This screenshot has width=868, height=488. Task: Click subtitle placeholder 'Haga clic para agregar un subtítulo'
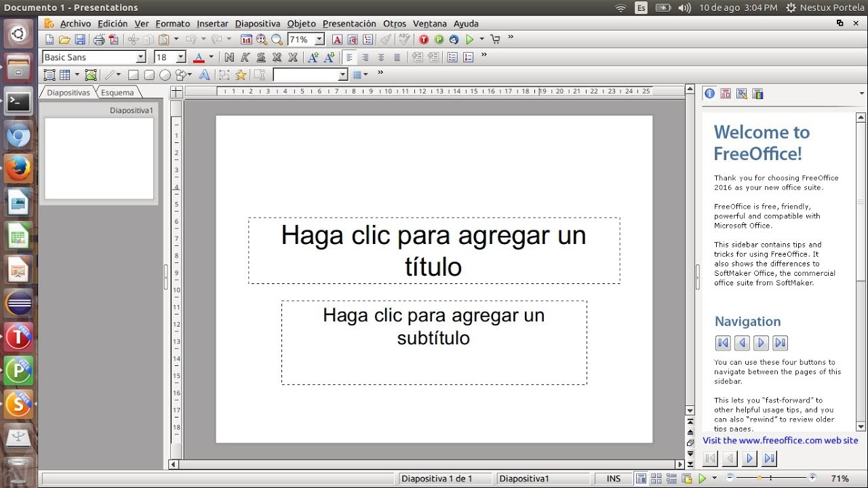[434, 342]
